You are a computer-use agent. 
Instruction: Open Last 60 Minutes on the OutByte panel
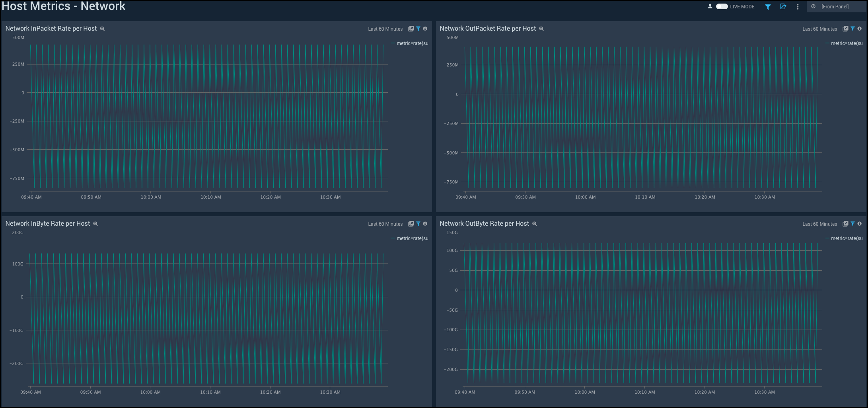[x=819, y=224]
